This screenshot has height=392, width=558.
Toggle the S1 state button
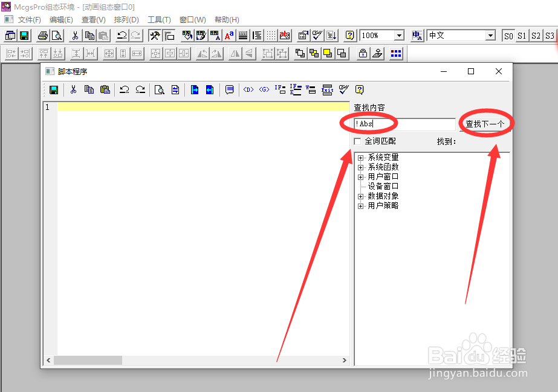[522, 36]
